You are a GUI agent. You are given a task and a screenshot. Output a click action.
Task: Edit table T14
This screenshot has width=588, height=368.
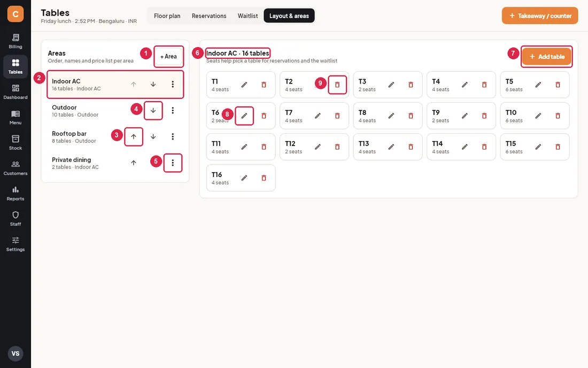pyautogui.click(x=465, y=147)
